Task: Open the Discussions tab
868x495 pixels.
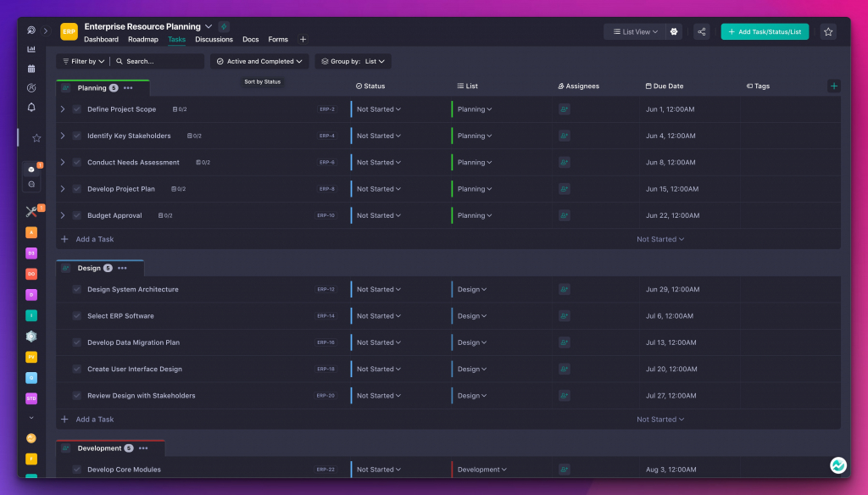Action: coord(214,39)
